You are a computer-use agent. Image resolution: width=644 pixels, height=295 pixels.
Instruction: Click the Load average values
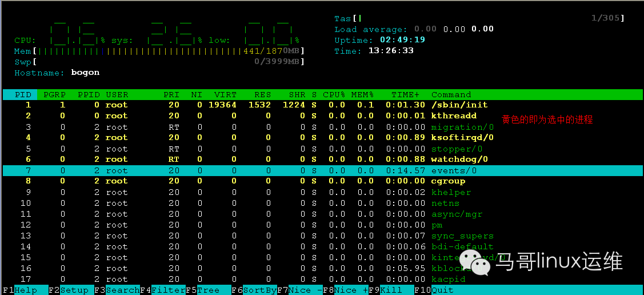[x=454, y=29]
